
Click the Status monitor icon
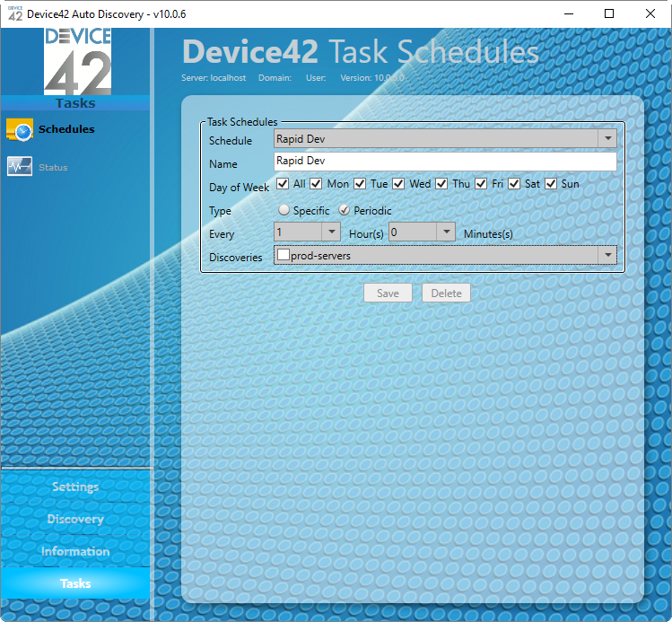tap(19, 167)
